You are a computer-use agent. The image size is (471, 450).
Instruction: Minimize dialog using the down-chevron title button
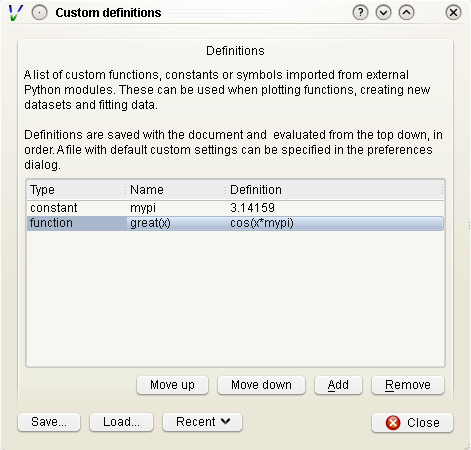coord(383,13)
